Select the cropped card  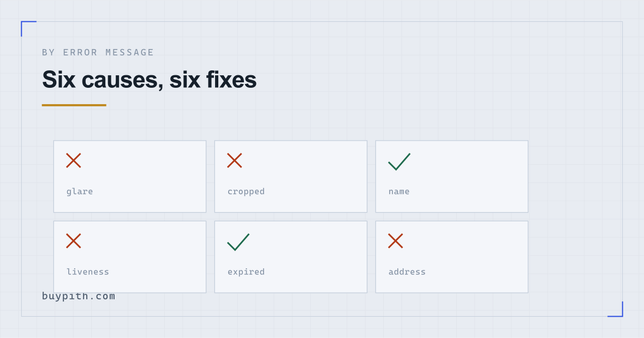click(291, 177)
